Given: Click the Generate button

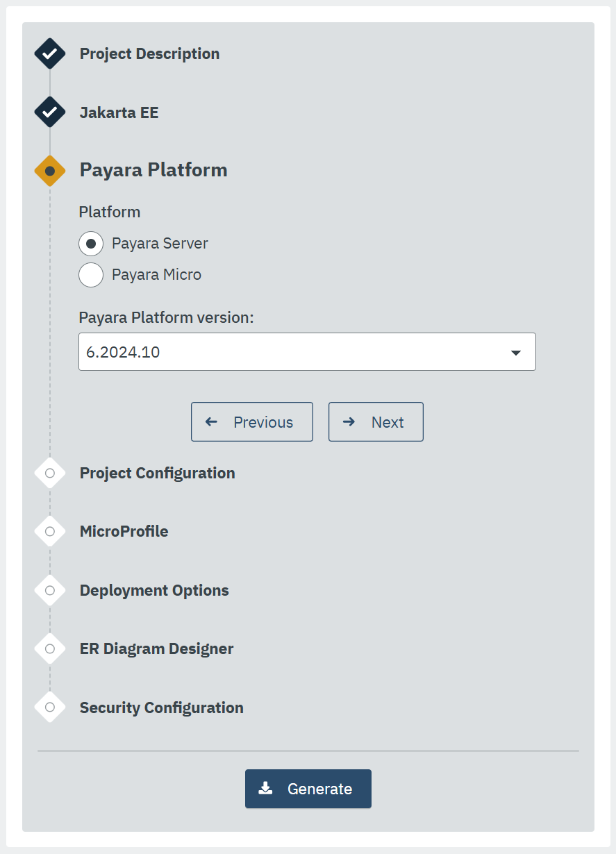Looking at the screenshot, I should [x=308, y=788].
